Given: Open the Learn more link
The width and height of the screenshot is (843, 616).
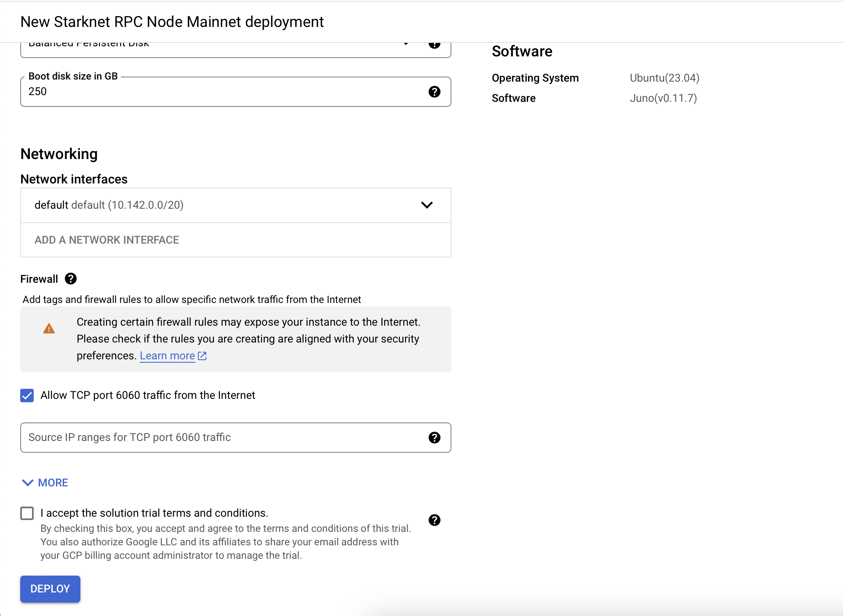Looking at the screenshot, I should coord(168,356).
